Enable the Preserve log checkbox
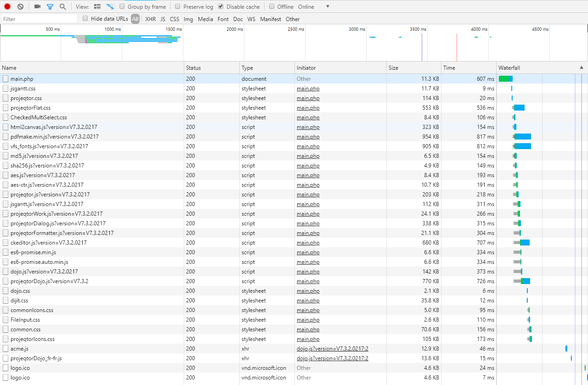 [x=178, y=7]
